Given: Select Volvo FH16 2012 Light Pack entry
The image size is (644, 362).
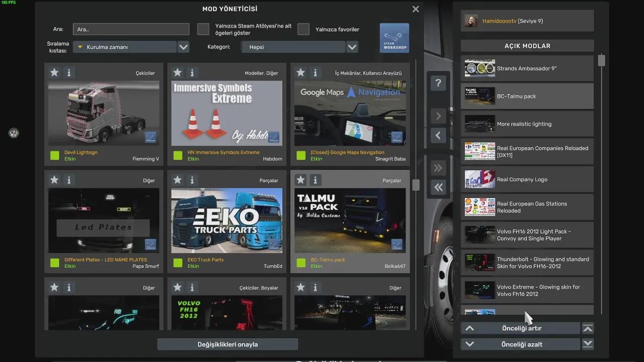Looking at the screenshot, I should pyautogui.click(x=527, y=235).
